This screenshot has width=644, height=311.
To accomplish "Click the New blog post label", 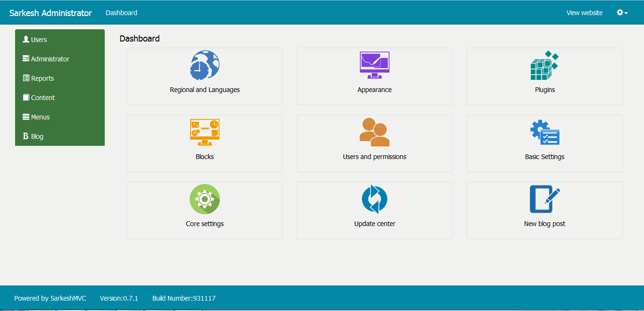I will [544, 224].
